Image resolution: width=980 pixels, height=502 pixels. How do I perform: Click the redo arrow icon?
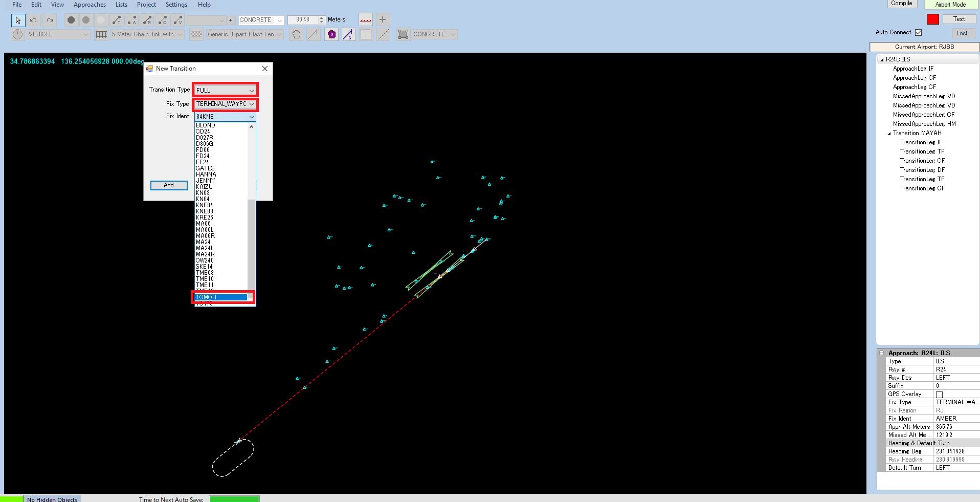[50, 20]
